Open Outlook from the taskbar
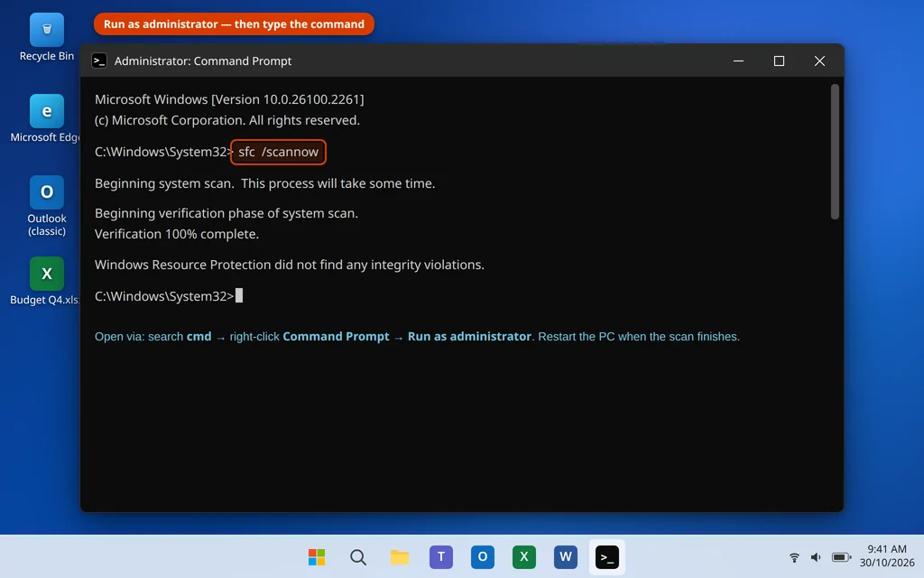924x578 pixels. 483,556
